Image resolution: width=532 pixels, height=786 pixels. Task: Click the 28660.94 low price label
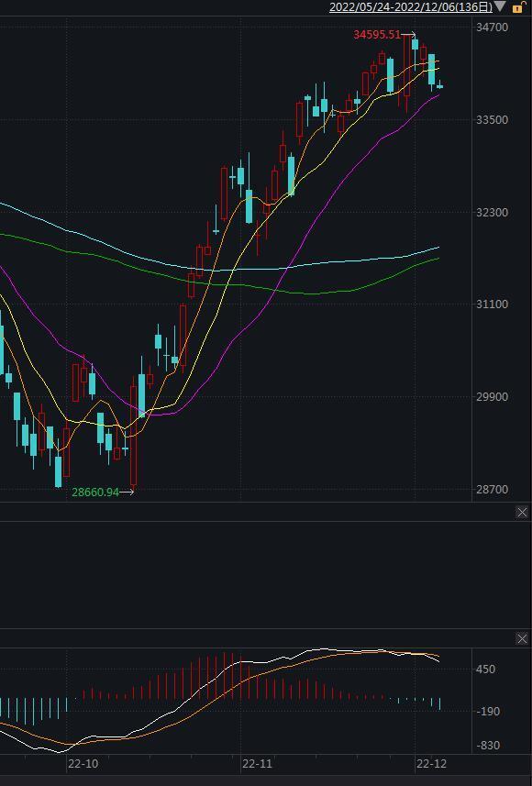[95, 493]
